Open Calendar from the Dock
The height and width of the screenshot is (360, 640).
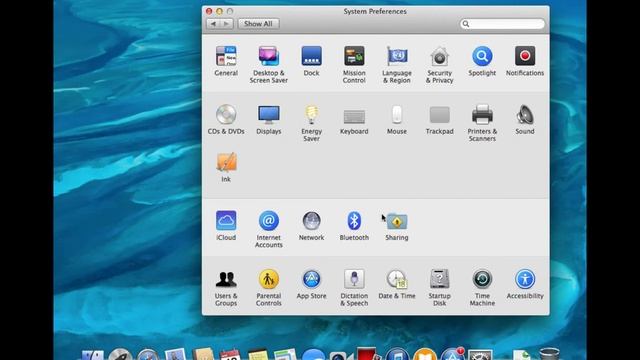click(x=230, y=354)
